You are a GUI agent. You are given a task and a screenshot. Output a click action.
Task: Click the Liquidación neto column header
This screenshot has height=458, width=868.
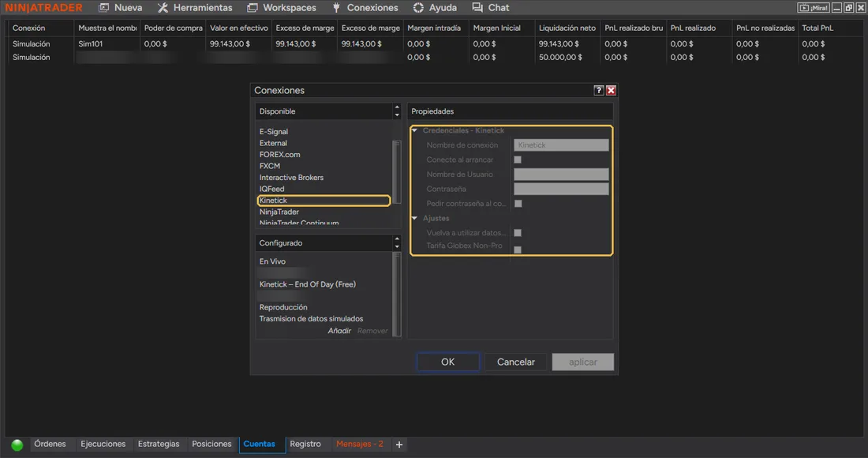click(x=567, y=28)
